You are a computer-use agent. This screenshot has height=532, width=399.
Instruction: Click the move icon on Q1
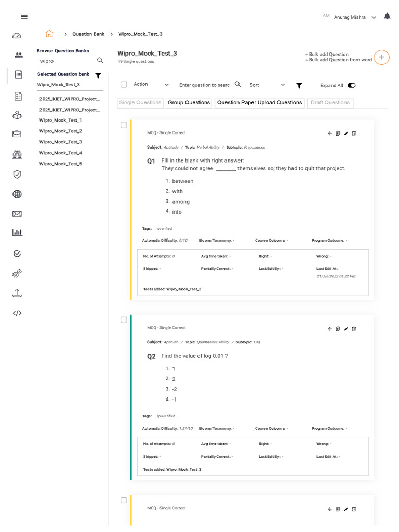(x=329, y=134)
